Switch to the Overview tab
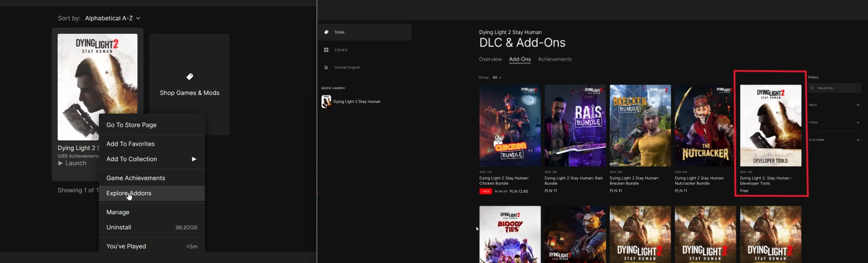 tap(490, 59)
